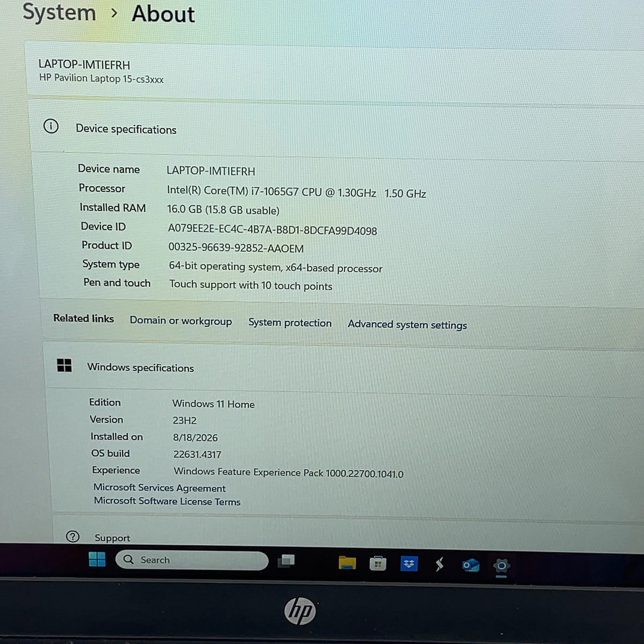The height and width of the screenshot is (644, 644).
Task: Open the Microsoft Store taskbar icon
Action: point(378,563)
